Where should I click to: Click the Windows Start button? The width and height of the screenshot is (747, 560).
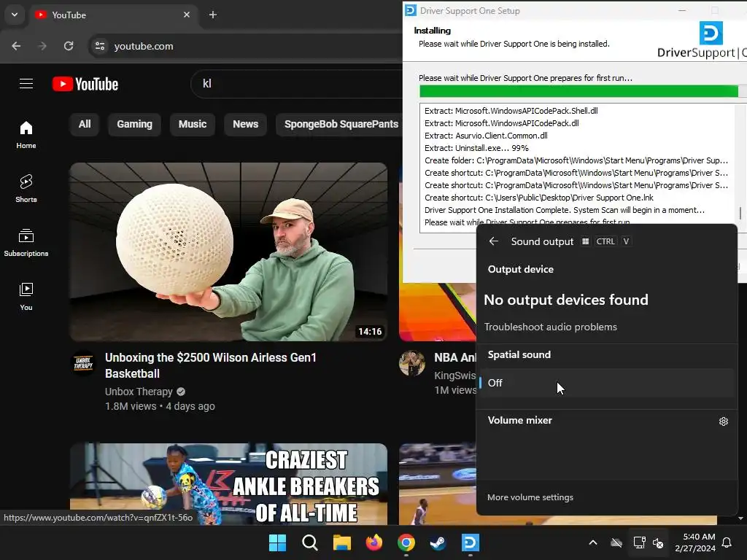tap(277, 542)
